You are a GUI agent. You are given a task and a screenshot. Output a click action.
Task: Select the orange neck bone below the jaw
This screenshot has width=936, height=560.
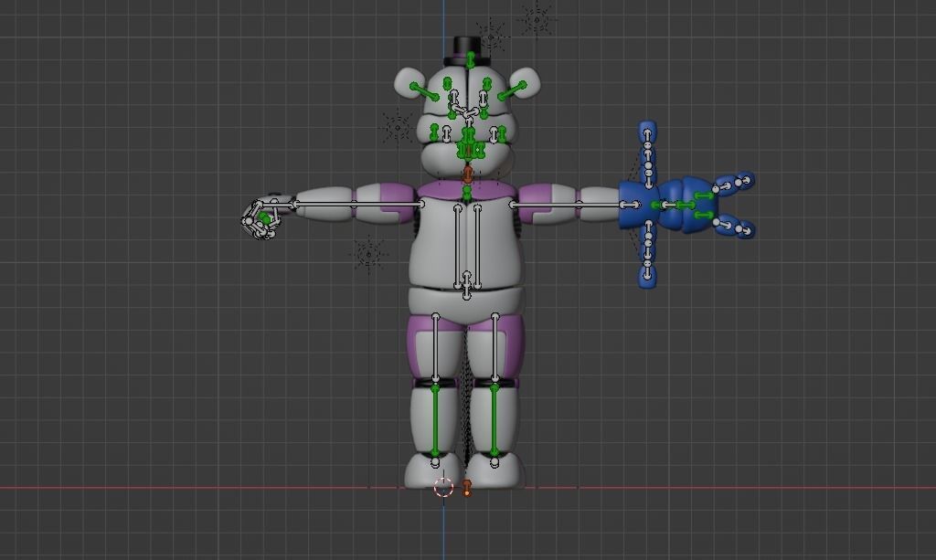coord(468,174)
